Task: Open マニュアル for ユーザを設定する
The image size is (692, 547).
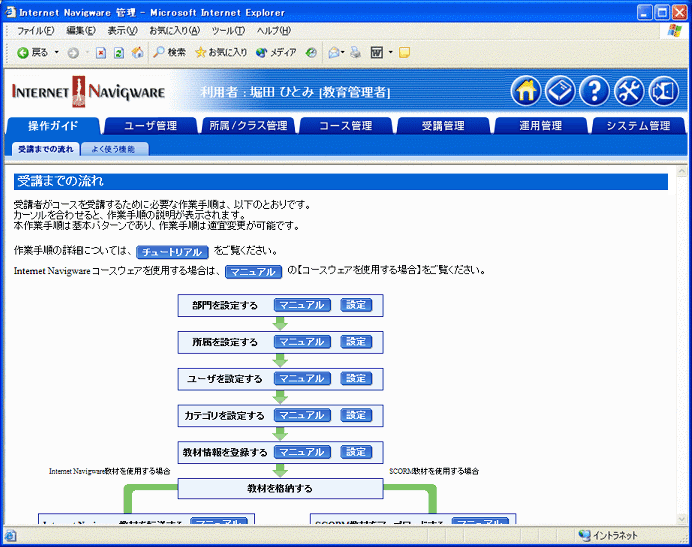Action: click(x=302, y=378)
